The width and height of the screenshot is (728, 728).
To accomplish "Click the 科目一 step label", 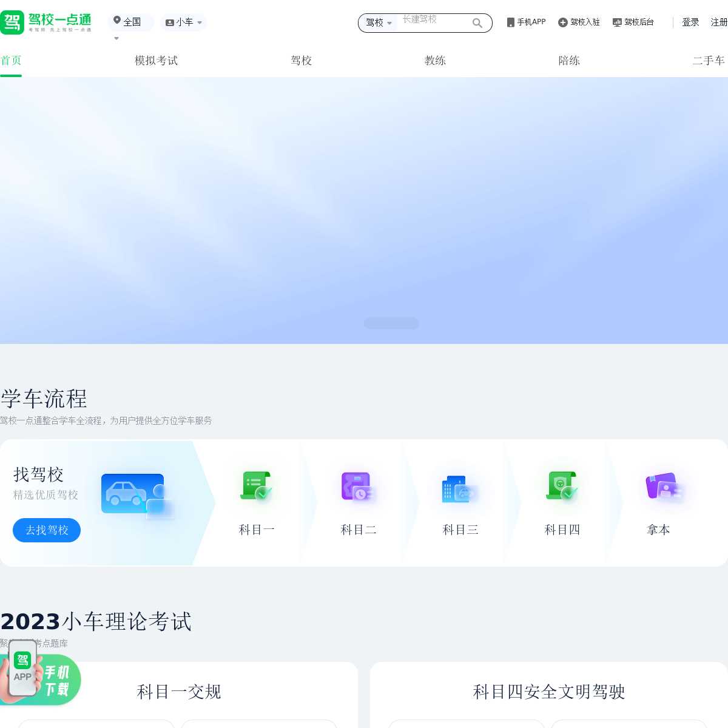I will 257,530.
